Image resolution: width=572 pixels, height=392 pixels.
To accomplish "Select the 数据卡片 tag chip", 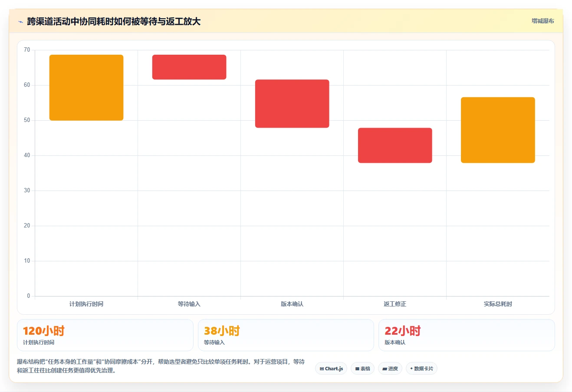I will [x=421, y=369].
